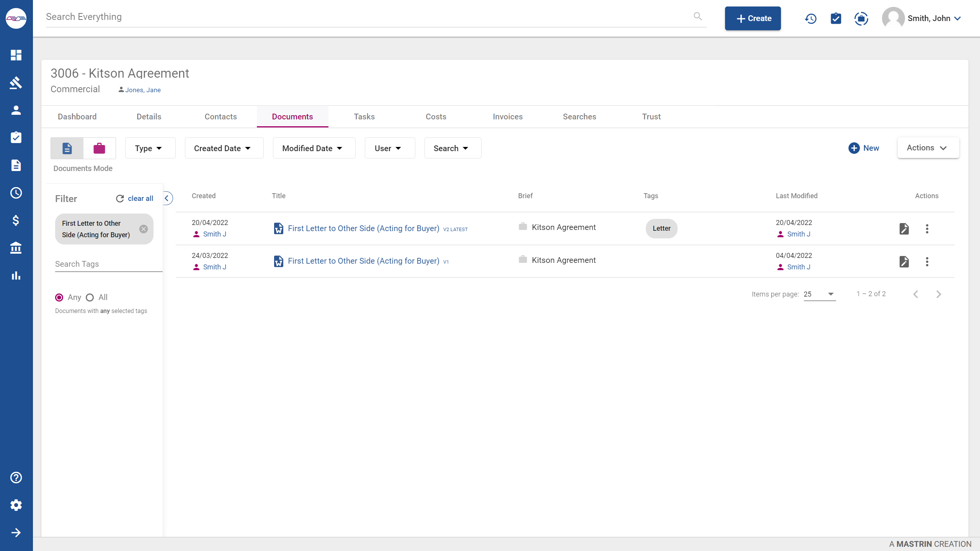
Task: Click the PDF preview icon for v2 document
Action: click(905, 228)
